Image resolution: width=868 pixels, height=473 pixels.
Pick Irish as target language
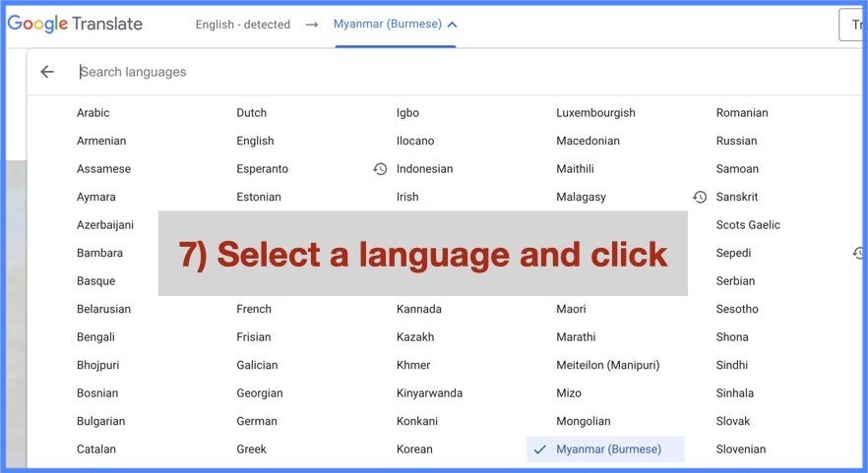tap(407, 197)
